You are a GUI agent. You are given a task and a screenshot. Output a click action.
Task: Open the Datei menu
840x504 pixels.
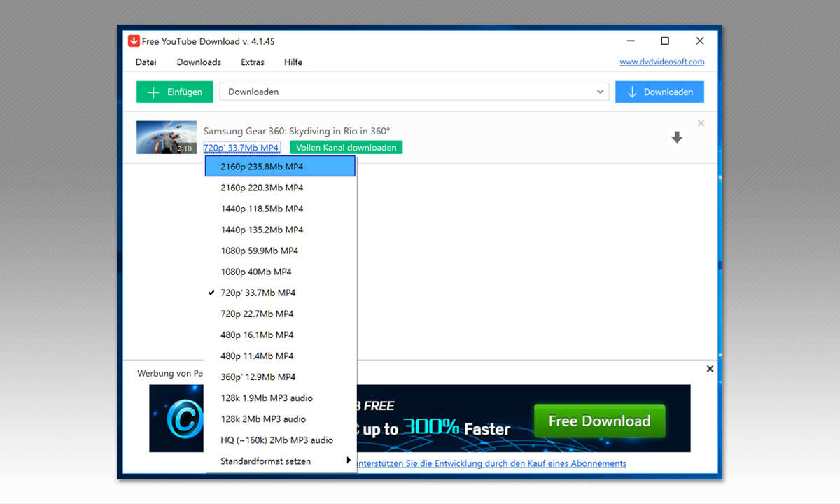pyautogui.click(x=146, y=62)
